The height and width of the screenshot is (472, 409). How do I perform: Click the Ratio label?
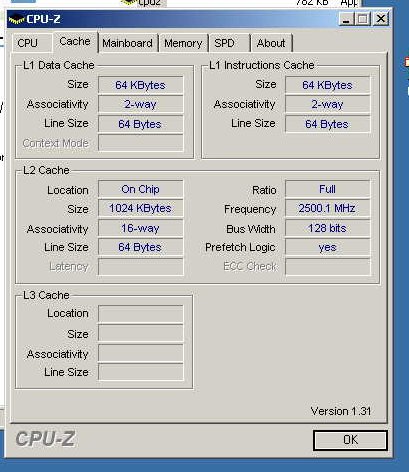(x=264, y=190)
